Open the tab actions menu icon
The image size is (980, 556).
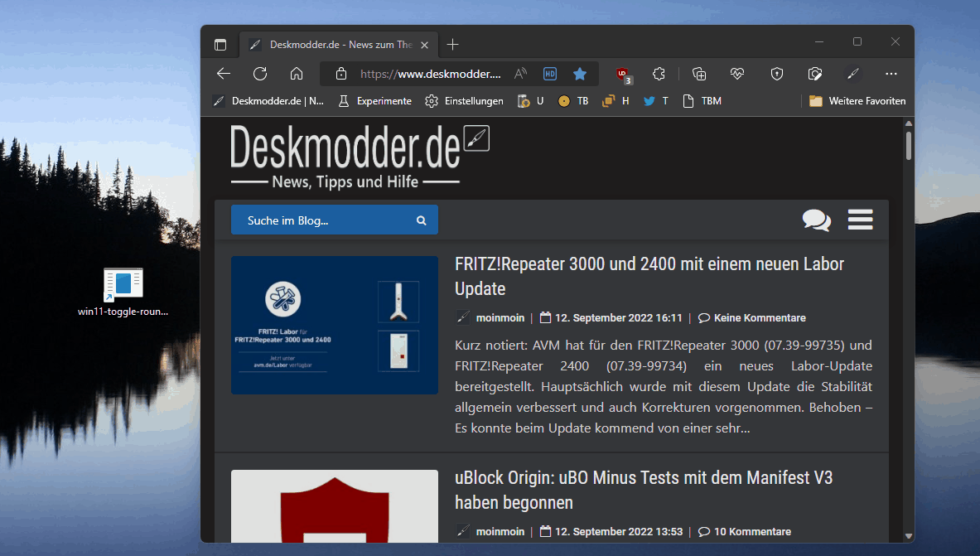click(220, 45)
